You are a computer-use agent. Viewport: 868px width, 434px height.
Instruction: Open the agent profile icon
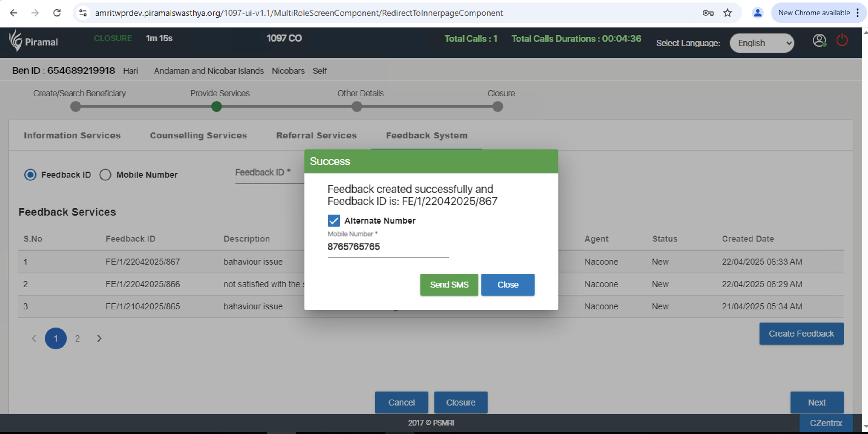pos(818,40)
